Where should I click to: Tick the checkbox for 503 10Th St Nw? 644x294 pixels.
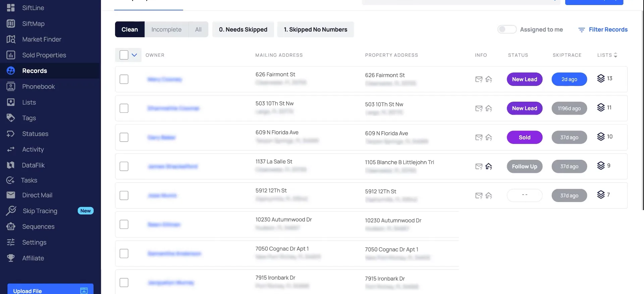pos(124,108)
